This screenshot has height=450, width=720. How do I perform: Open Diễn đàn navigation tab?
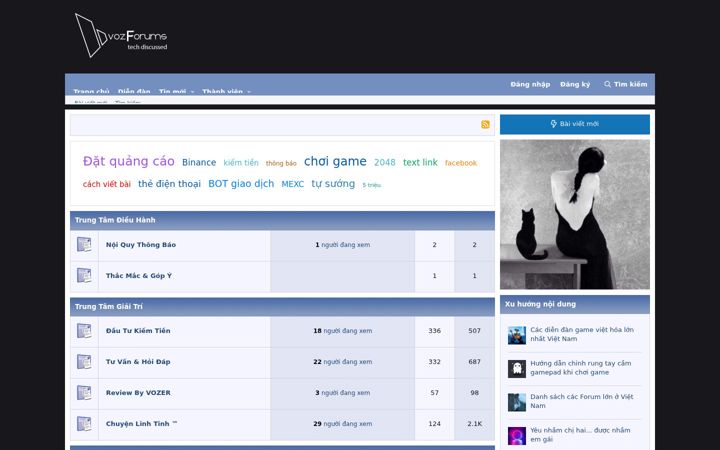[x=134, y=91]
